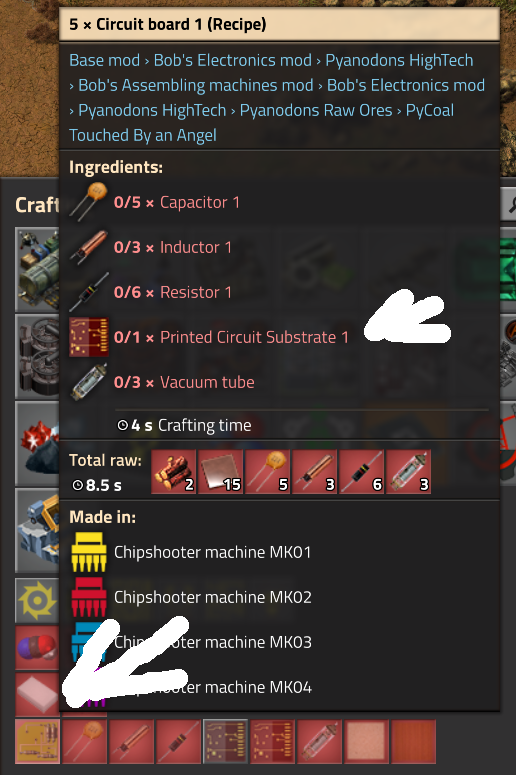Select the pink plate recipe icon on left
Image resolution: width=516 pixels, height=775 pixels.
pos(37,694)
